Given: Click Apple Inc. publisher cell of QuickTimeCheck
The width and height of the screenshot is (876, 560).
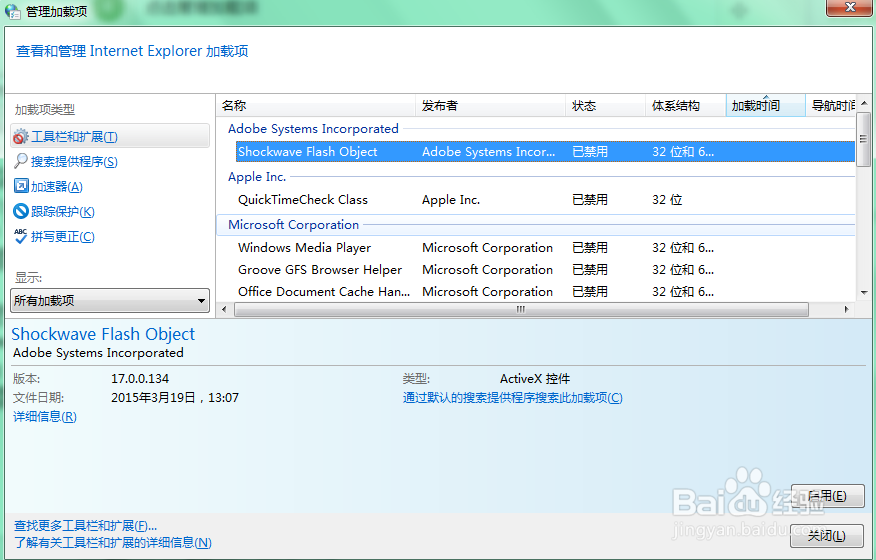Looking at the screenshot, I should (x=451, y=200).
